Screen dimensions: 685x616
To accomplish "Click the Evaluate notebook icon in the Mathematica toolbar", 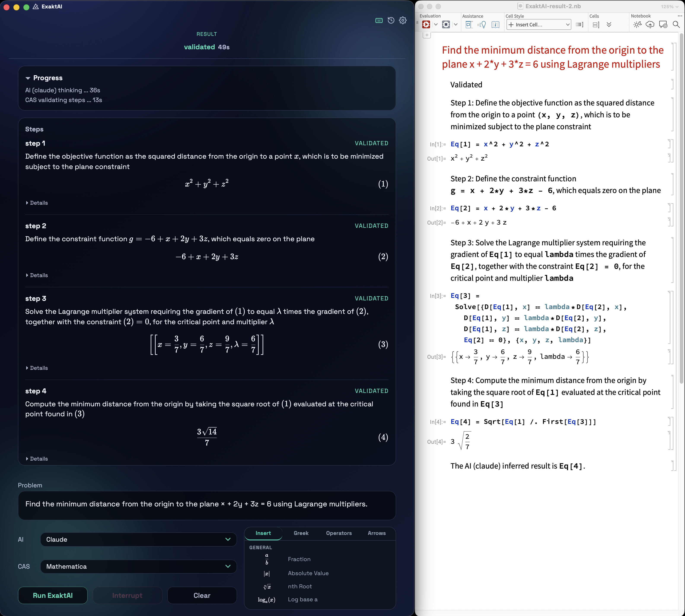I will tap(426, 24).
